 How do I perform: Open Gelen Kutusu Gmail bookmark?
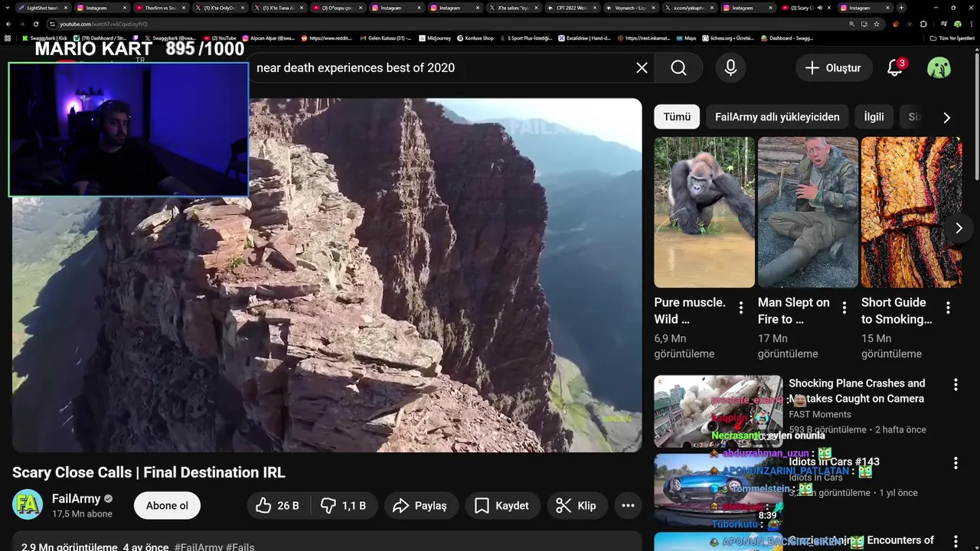point(384,38)
